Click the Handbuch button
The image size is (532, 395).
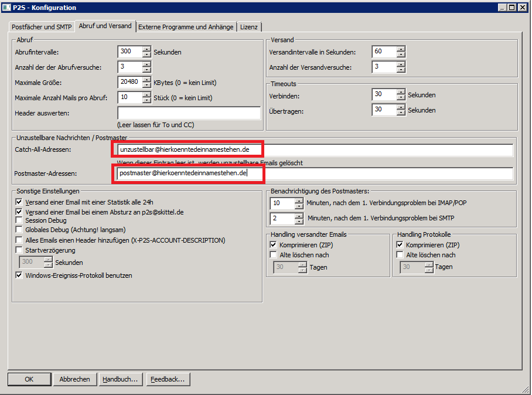pos(120,379)
